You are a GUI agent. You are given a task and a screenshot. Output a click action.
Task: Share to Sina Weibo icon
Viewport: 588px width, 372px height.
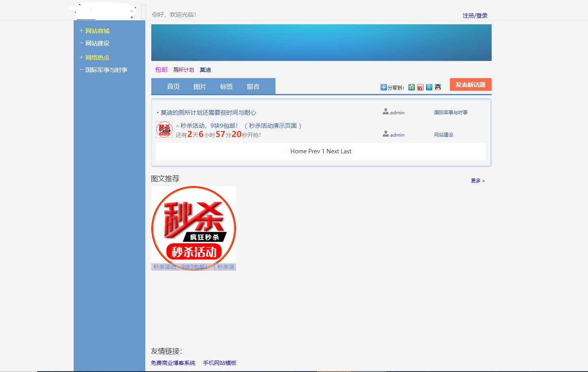(420, 87)
